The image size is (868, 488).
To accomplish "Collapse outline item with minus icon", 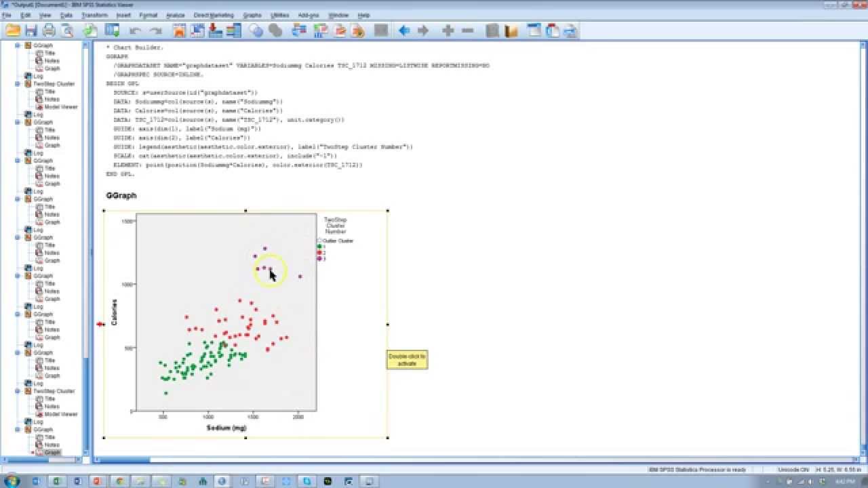I will click(x=467, y=30).
